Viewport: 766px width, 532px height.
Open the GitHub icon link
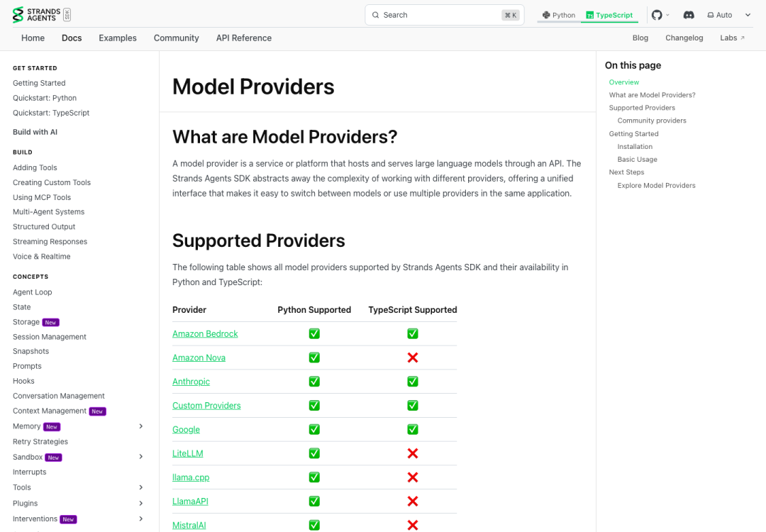click(x=657, y=15)
